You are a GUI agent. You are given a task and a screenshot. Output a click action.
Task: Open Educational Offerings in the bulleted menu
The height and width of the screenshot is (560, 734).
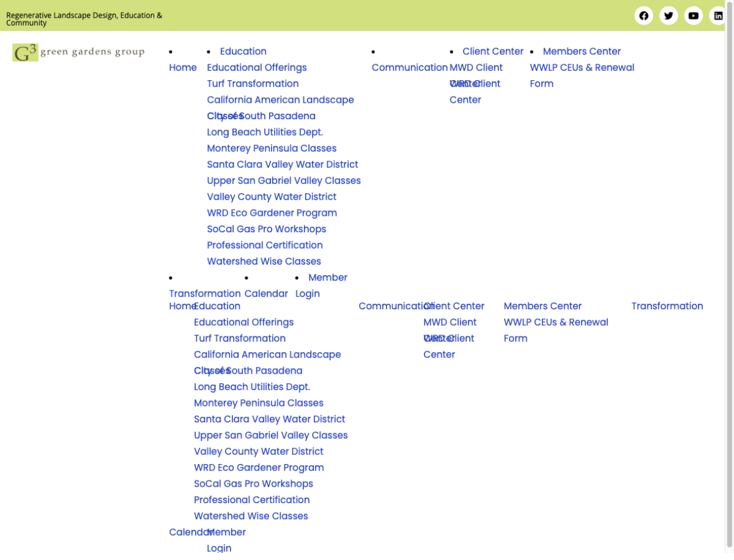click(x=257, y=68)
